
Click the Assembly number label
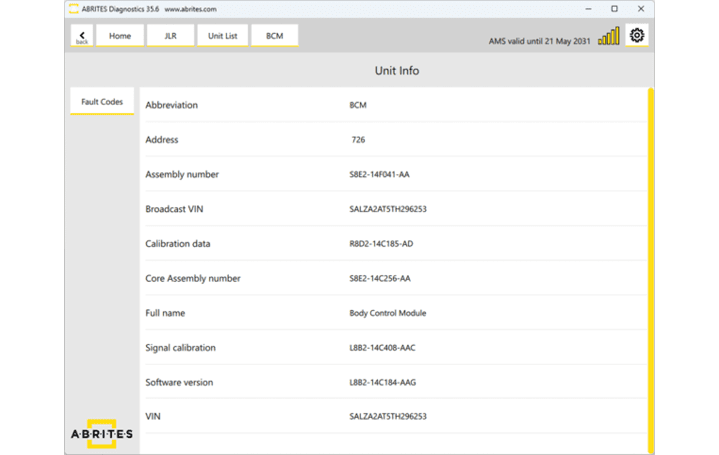[x=182, y=174]
